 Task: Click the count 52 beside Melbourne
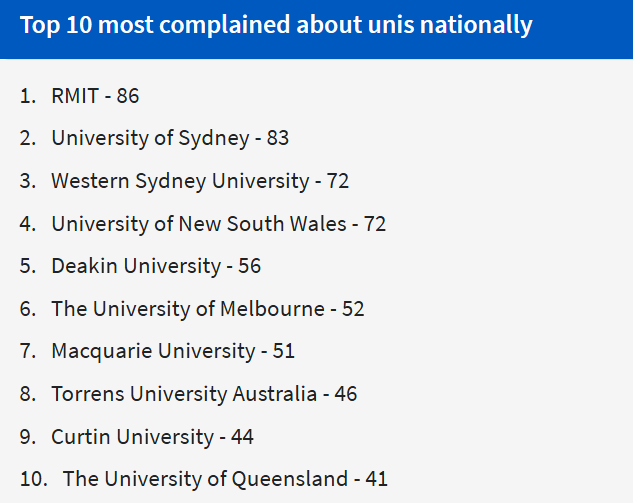click(353, 309)
